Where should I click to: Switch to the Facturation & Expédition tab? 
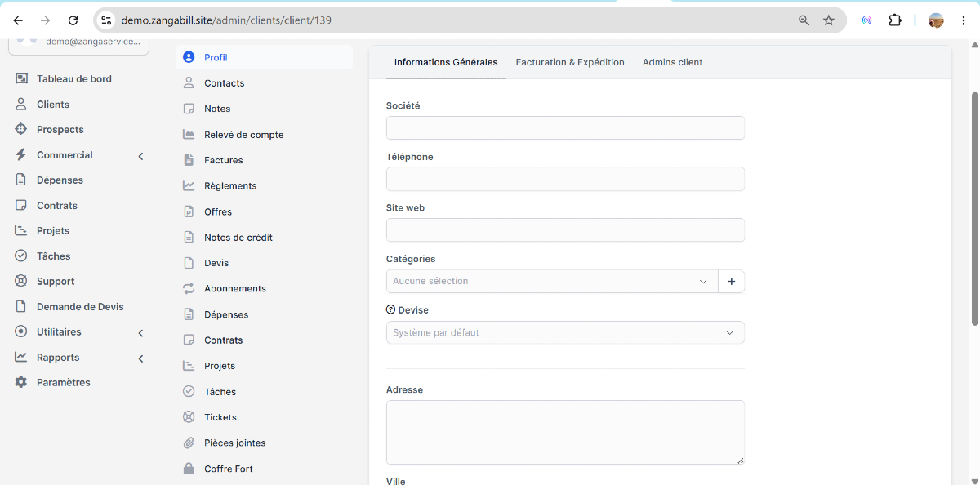[x=570, y=62]
